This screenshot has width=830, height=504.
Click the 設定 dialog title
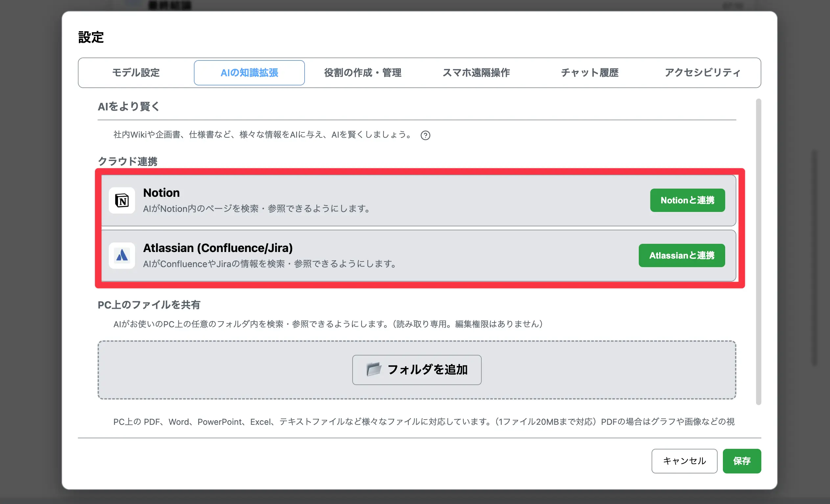[x=91, y=37]
